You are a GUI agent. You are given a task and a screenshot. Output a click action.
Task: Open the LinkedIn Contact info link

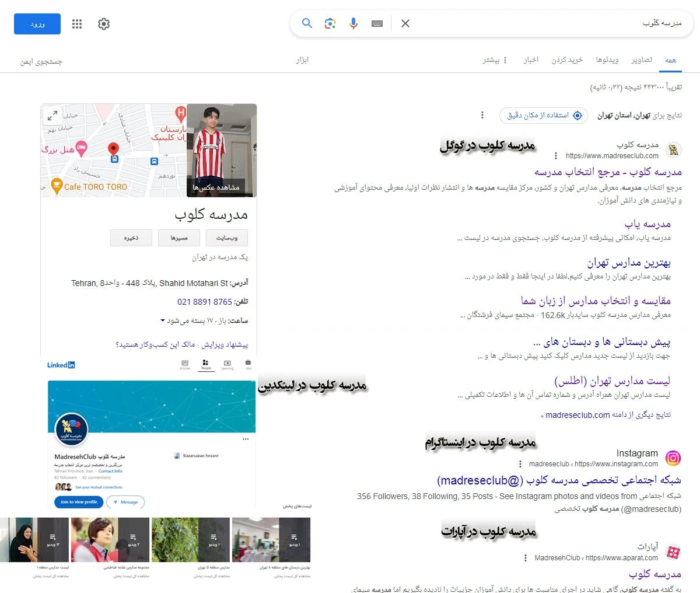pyautogui.click(x=110, y=471)
